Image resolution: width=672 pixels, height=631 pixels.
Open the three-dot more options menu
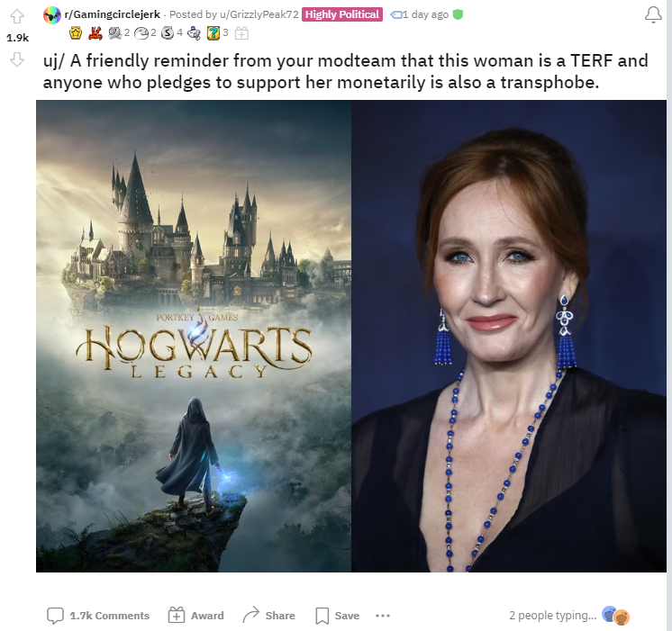(x=383, y=616)
